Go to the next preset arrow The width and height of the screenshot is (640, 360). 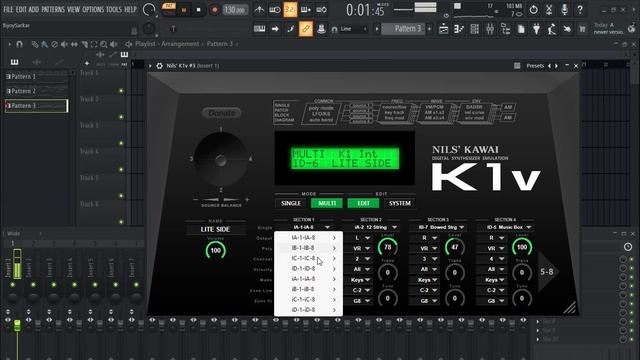coord(556,66)
